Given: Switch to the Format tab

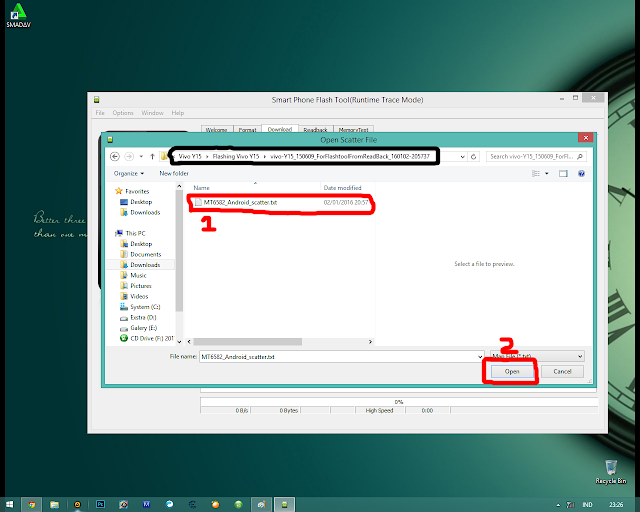Looking at the screenshot, I should click(247, 129).
